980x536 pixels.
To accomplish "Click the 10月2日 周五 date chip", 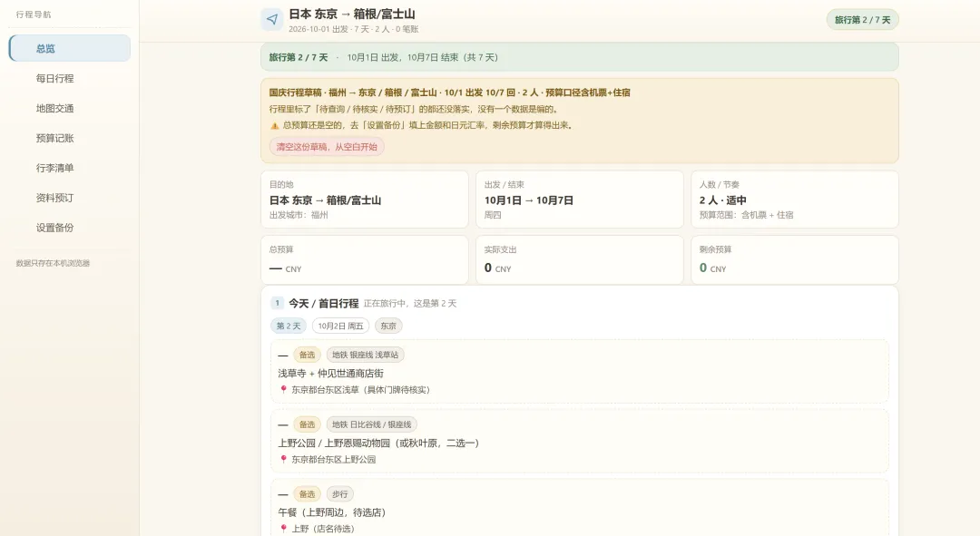I will pyautogui.click(x=340, y=326).
